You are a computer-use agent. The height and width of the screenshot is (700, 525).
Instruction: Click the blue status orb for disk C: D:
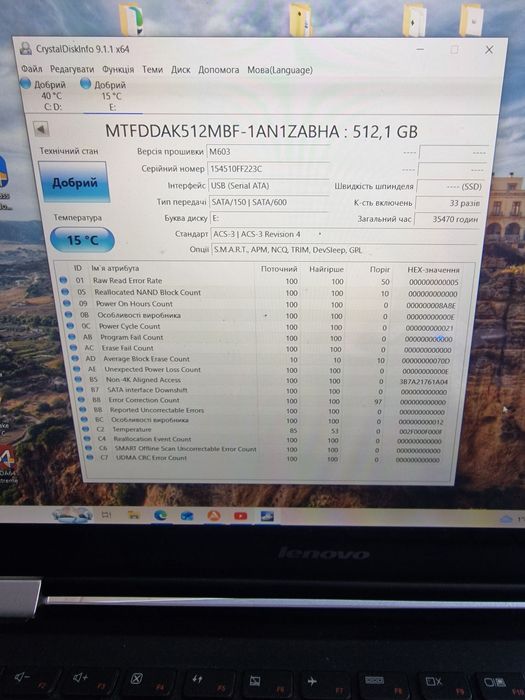tap(25, 83)
